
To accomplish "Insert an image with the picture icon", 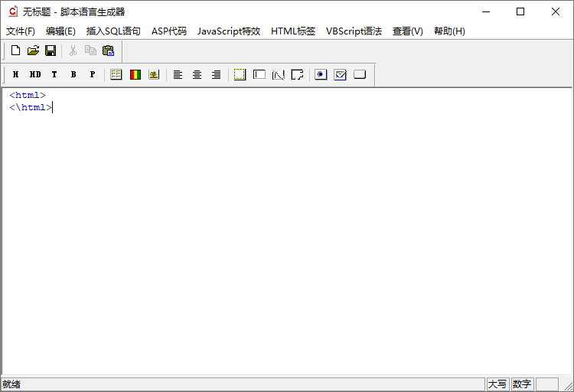I will pos(154,74).
